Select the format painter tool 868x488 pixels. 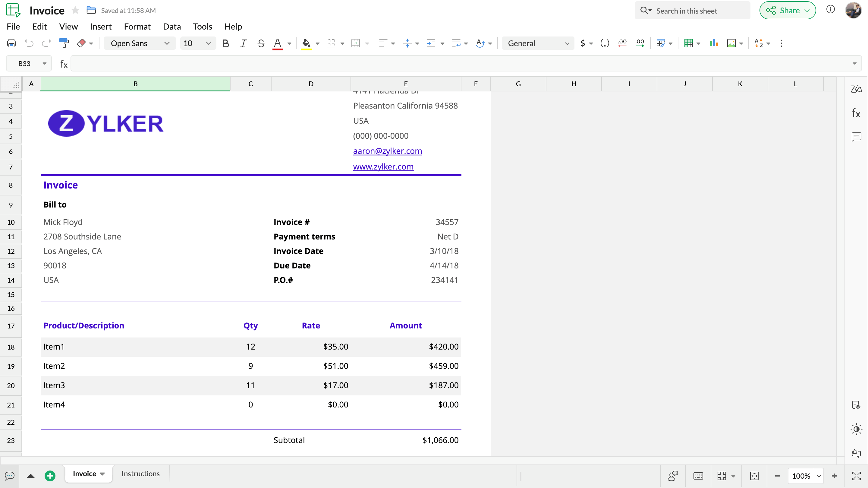(x=64, y=43)
